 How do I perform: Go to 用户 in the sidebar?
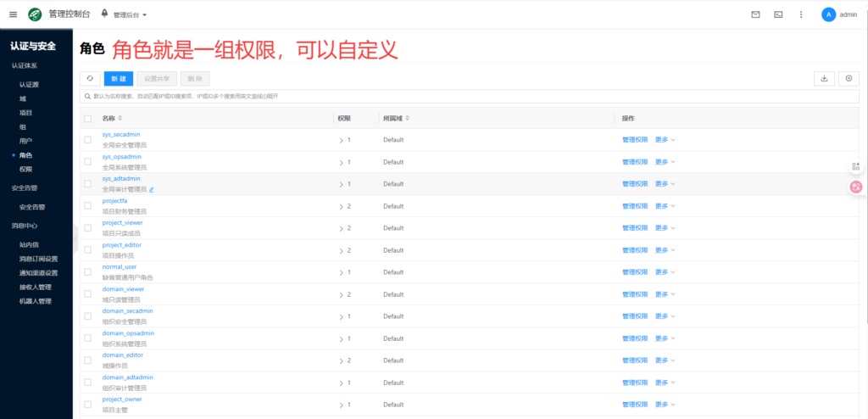tap(25, 141)
